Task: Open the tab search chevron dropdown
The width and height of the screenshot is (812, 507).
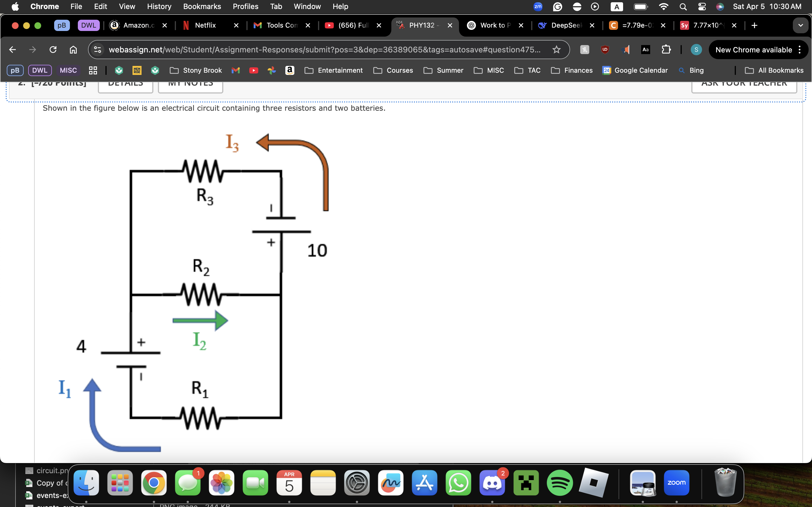Action: [801, 25]
